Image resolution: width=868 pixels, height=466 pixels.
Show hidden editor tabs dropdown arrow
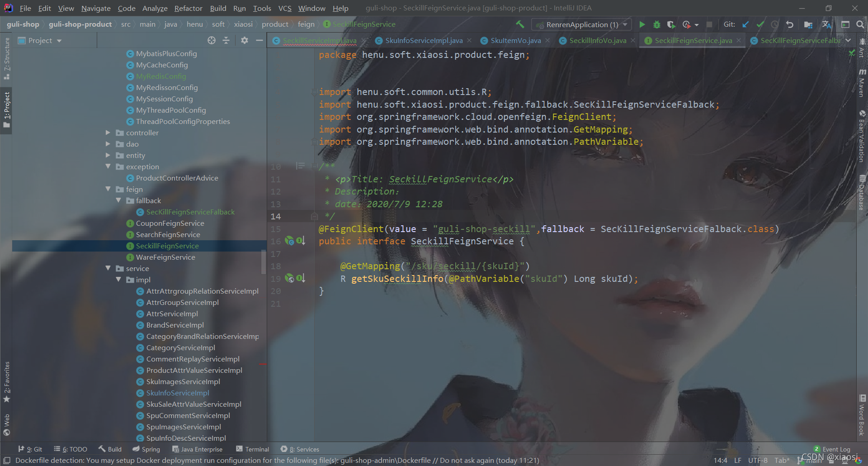tap(848, 40)
